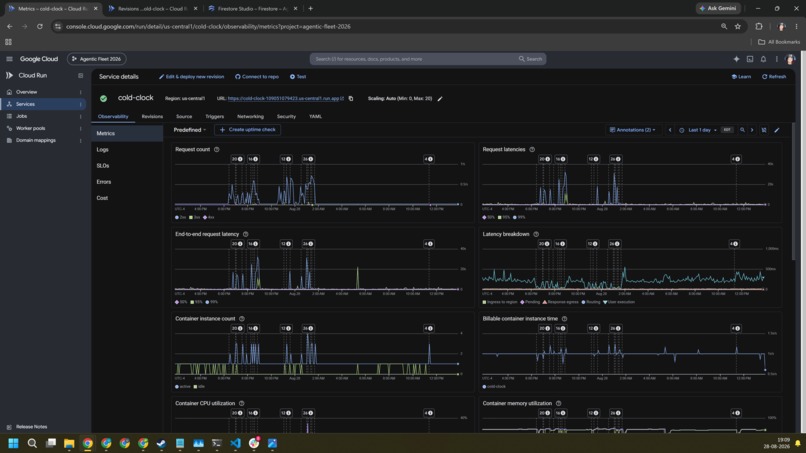Switch to the Networking tab
Viewport: 806px width, 453px height.
point(250,117)
